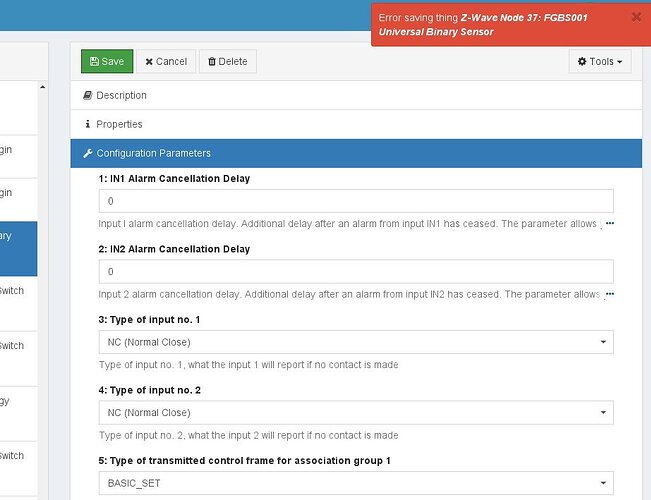The height and width of the screenshot is (500, 651).
Task: Expand the Description section
Action: click(x=121, y=96)
